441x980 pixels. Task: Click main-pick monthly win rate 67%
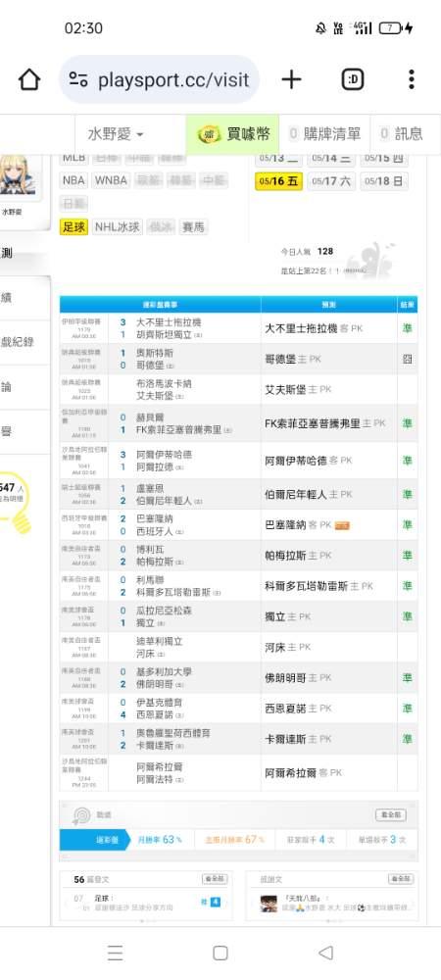235,840
